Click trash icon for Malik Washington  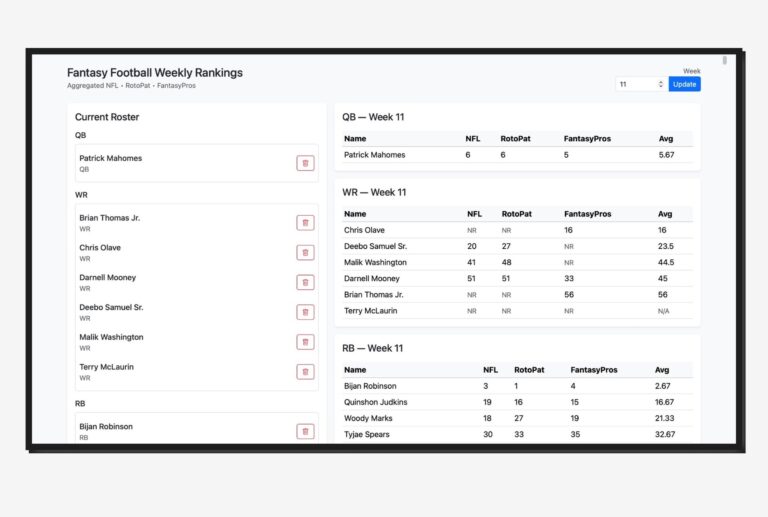click(305, 342)
